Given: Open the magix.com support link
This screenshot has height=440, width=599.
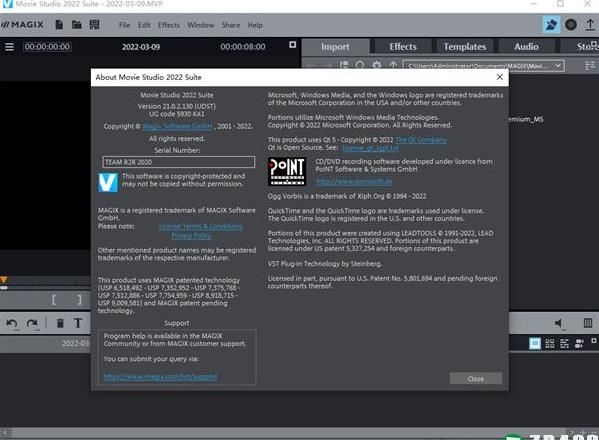Looking at the screenshot, I should click(x=160, y=377).
